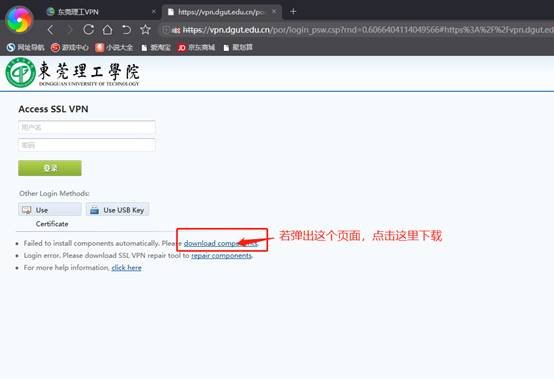Close the vpn.dgut.edu.cn tab
The image size is (554, 379).
click(x=274, y=12)
